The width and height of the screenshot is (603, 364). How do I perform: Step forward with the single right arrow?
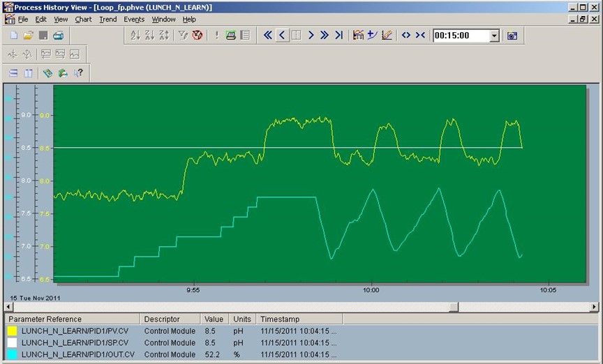click(x=311, y=36)
